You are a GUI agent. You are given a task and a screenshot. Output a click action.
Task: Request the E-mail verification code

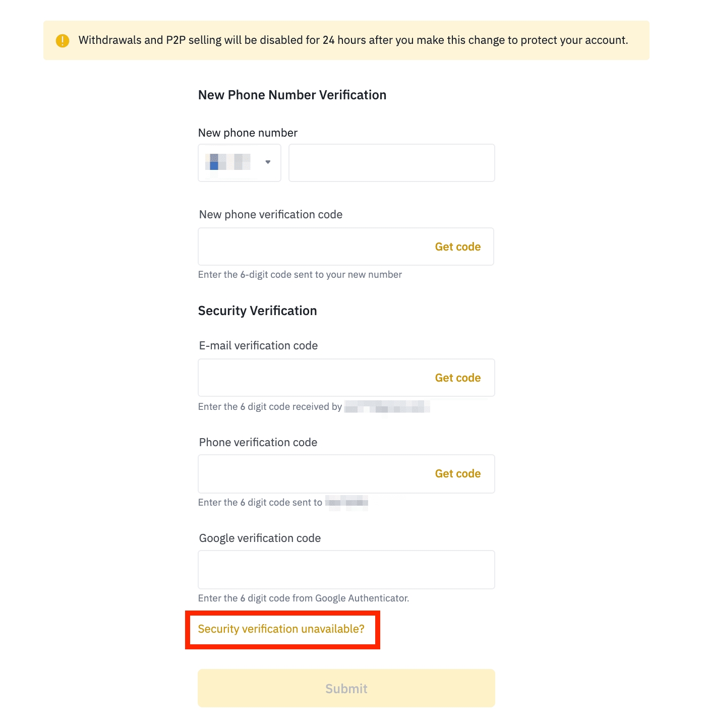click(x=457, y=378)
